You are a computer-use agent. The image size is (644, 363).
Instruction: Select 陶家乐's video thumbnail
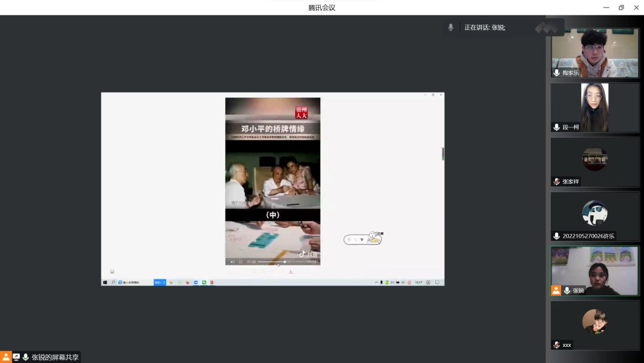(595, 53)
